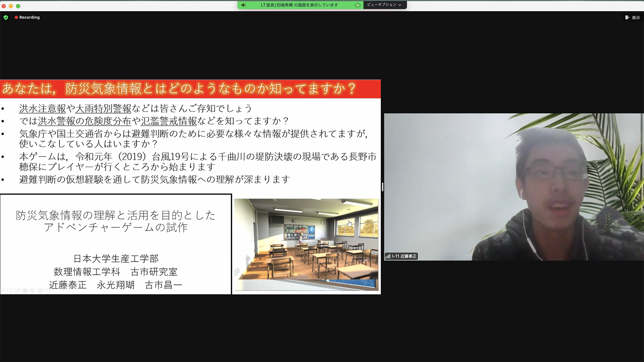Open the ビューオプション dropdown
This screenshot has height=362, width=644.
click(x=384, y=5)
